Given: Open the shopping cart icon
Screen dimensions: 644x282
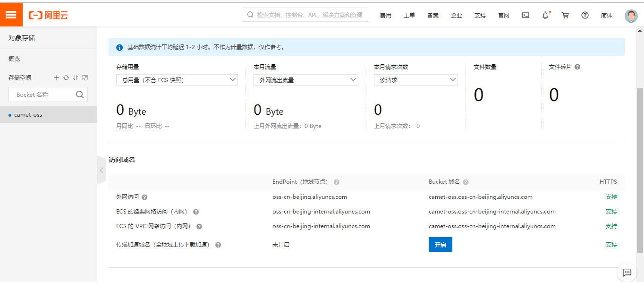Looking at the screenshot, I should click(x=565, y=15).
